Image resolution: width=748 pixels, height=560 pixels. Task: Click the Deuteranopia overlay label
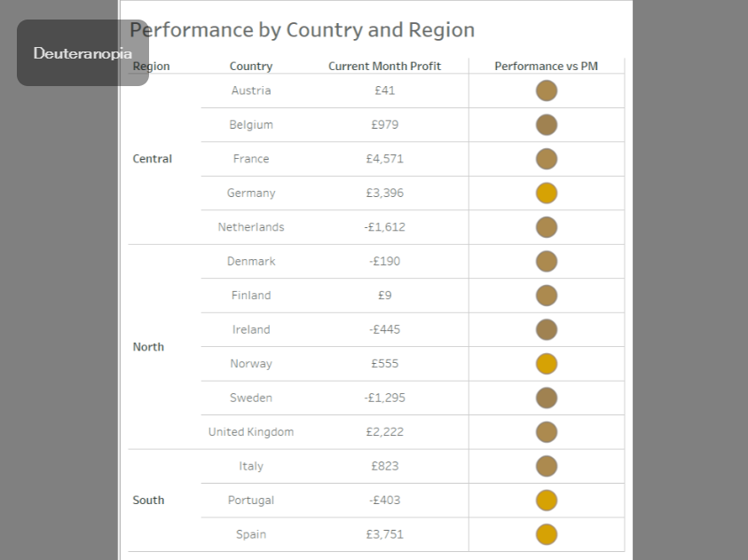tap(83, 53)
